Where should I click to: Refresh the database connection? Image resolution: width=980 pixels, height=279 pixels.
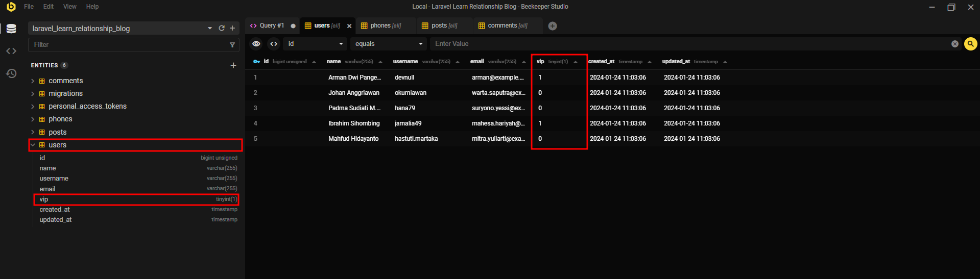point(222,29)
